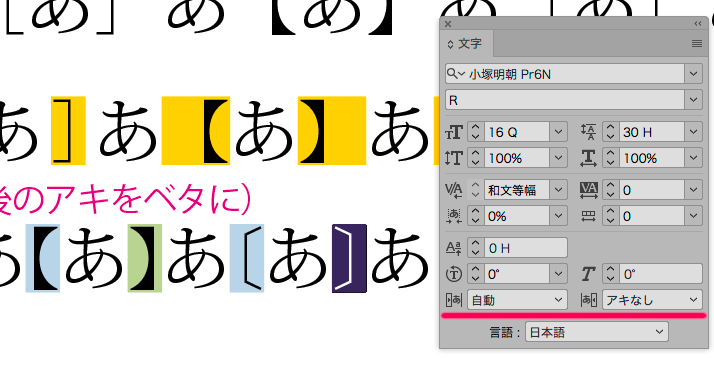Click the baseline shift stepper
Screen dimensions: 714x367
click(476, 248)
